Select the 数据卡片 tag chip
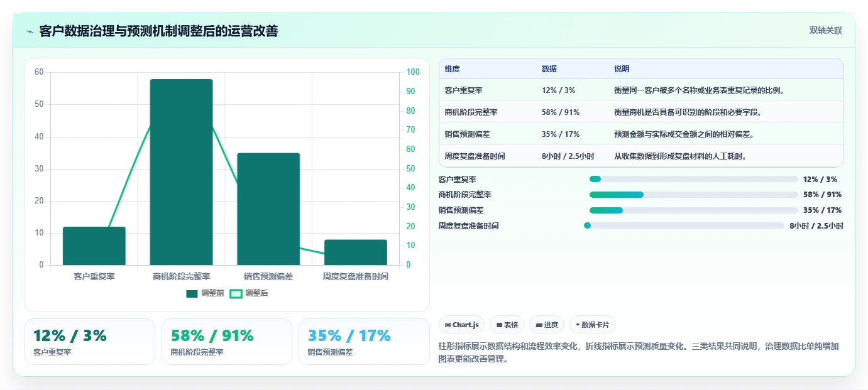Viewport: 868px width, 390px height. [x=593, y=325]
